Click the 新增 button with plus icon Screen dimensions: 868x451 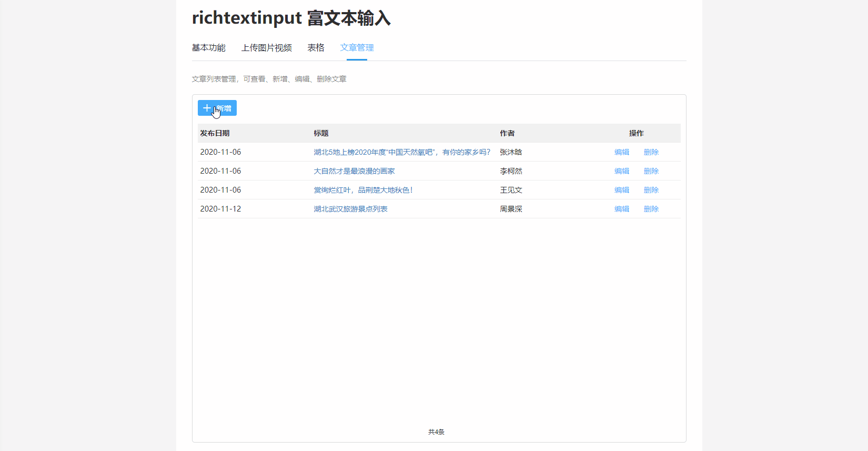pos(217,108)
